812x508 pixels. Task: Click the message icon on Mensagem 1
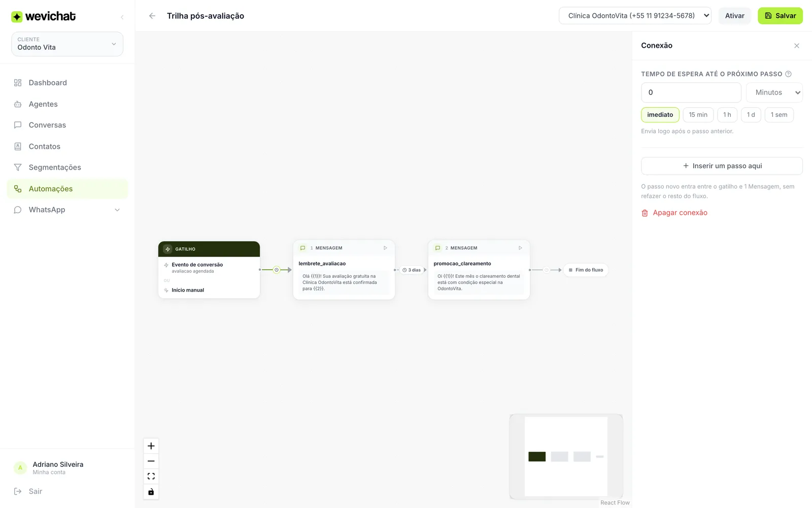[303, 248]
